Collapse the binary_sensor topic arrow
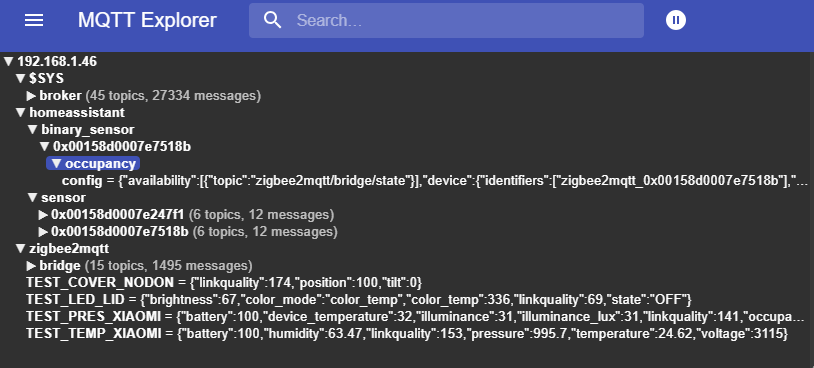 [x=32, y=129]
